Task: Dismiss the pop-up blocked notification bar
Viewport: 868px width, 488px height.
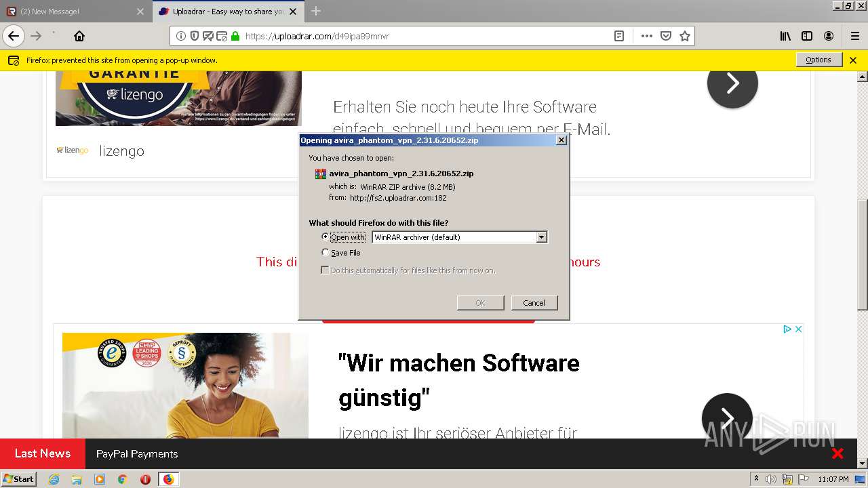Action: pos(853,60)
